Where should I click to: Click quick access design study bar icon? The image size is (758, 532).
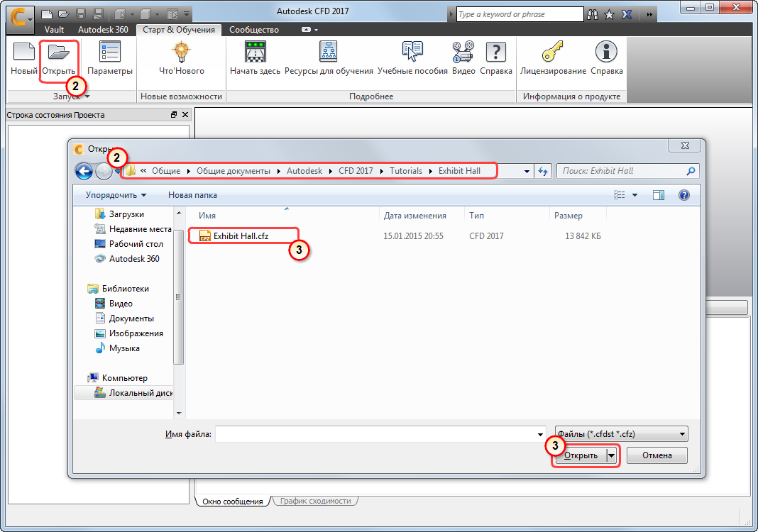[172, 14]
